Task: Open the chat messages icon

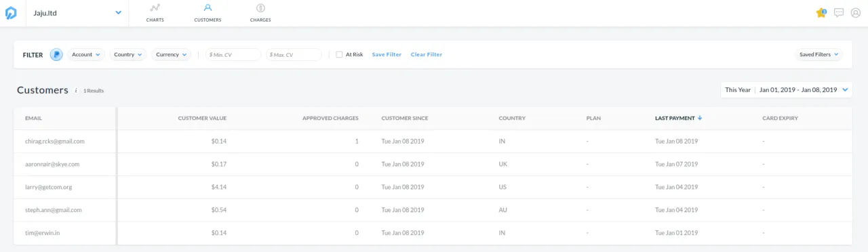Action: (x=839, y=13)
